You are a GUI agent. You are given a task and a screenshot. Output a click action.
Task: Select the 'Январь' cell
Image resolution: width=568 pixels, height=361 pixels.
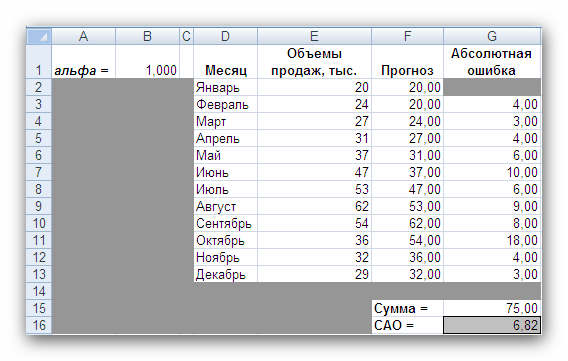tap(225, 87)
